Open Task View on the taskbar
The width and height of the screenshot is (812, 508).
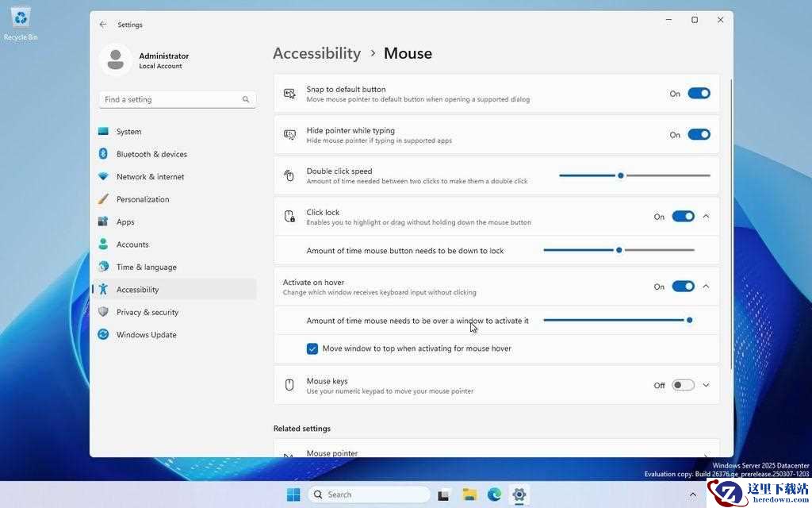point(443,495)
